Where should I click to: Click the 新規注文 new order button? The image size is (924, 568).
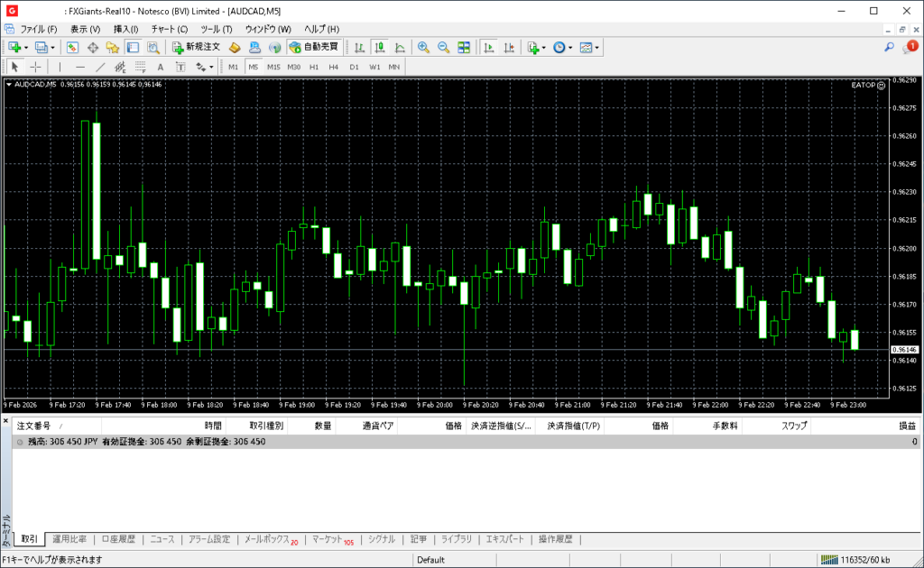point(195,47)
